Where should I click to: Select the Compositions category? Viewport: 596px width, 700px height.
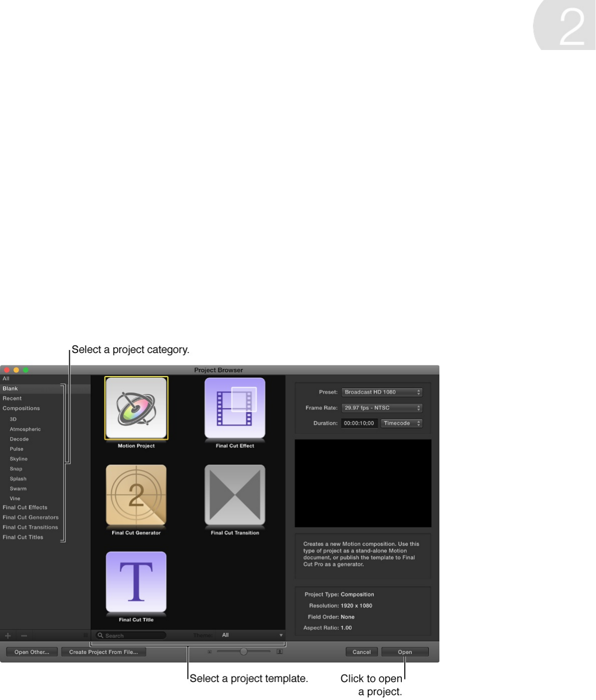[x=21, y=408]
